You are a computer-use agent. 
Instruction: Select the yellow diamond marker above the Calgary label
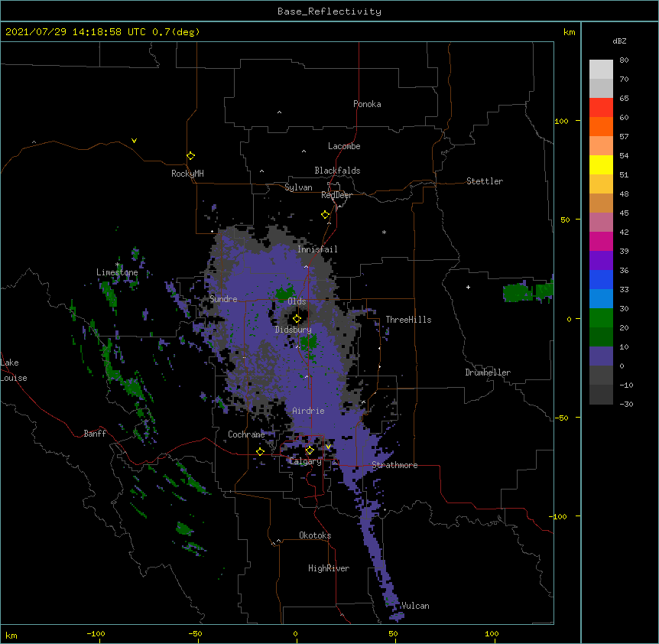click(310, 450)
